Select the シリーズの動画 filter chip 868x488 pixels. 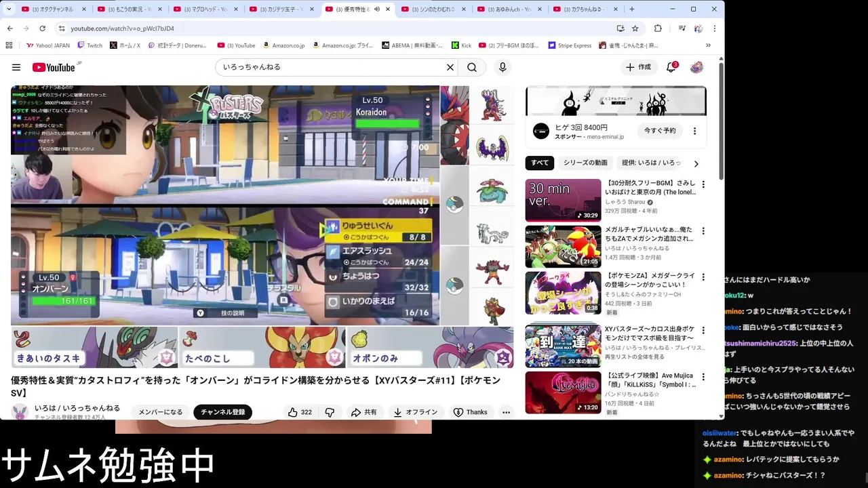pyautogui.click(x=585, y=163)
